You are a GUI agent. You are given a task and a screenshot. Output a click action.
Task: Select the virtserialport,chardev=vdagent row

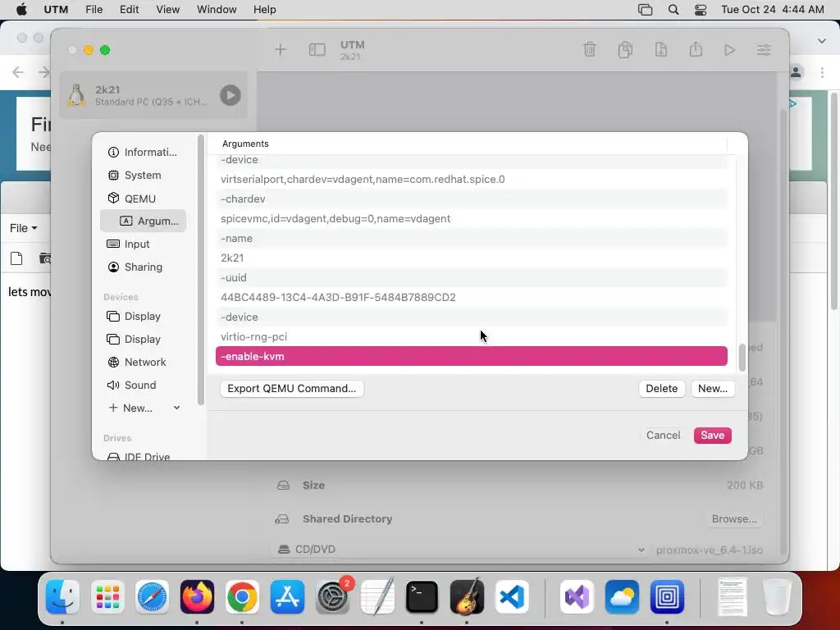[472, 179]
